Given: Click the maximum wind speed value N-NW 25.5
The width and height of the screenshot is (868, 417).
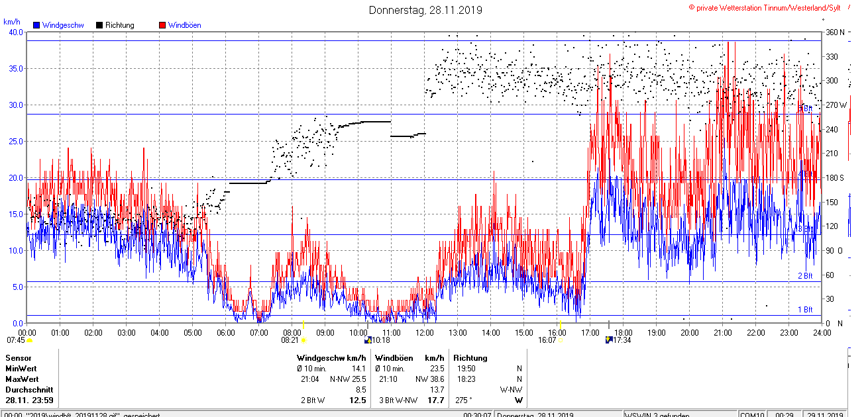Looking at the screenshot, I should tap(349, 379).
